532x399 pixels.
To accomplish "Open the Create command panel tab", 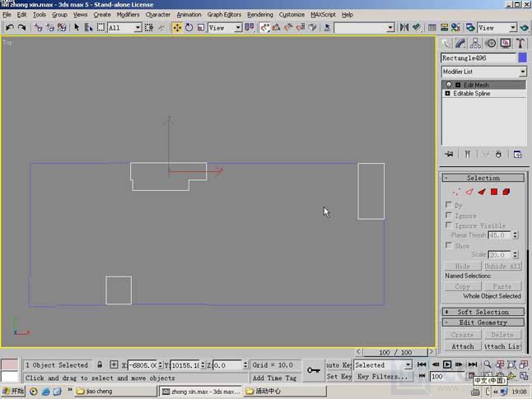I will click(x=446, y=44).
